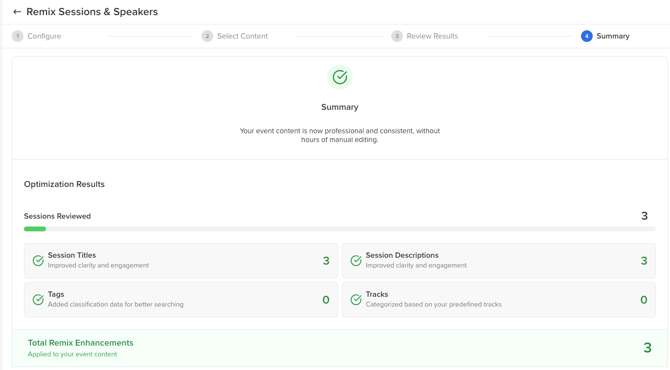Screen dimensions: 670x370
Task: Click the step 1 circle for Configure
Action: pos(18,36)
